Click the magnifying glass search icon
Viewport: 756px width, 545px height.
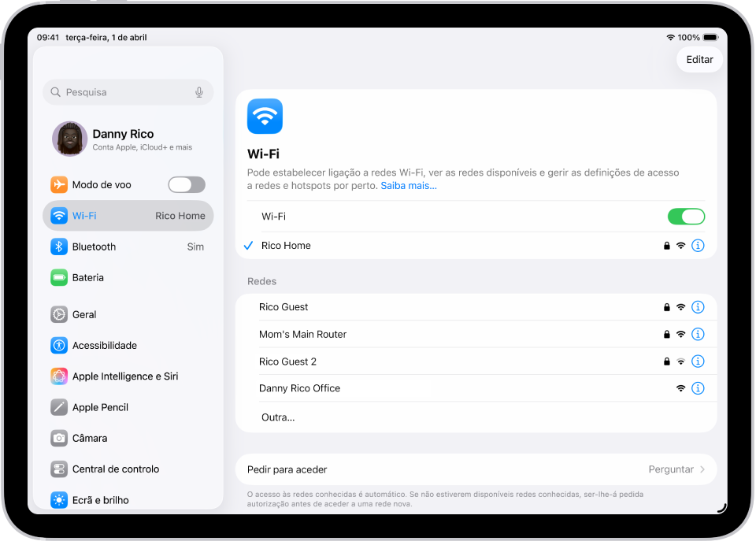pyautogui.click(x=55, y=92)
